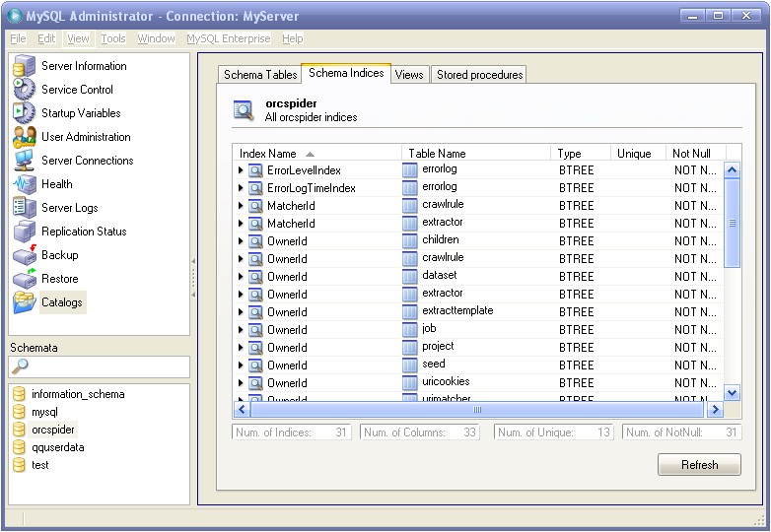Open the Stored procedures tab

point(479,75)
